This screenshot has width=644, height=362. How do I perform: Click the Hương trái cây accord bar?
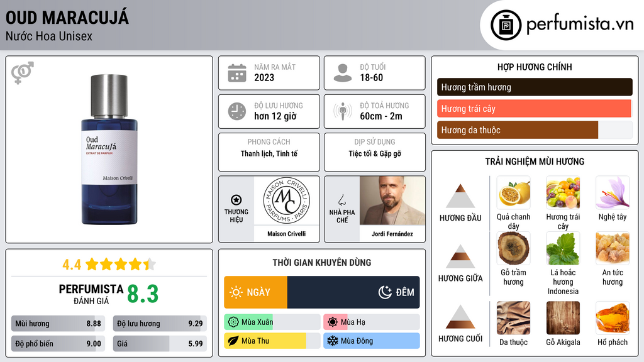(535, 109)
